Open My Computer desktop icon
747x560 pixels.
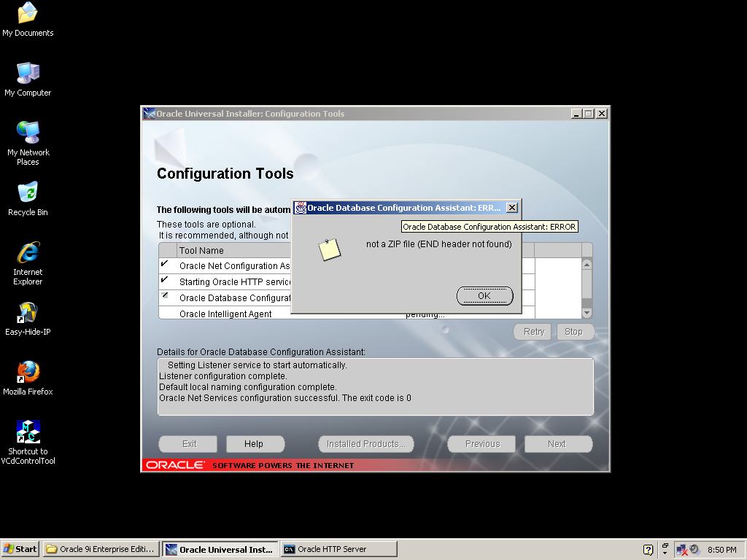click(28, 74)
